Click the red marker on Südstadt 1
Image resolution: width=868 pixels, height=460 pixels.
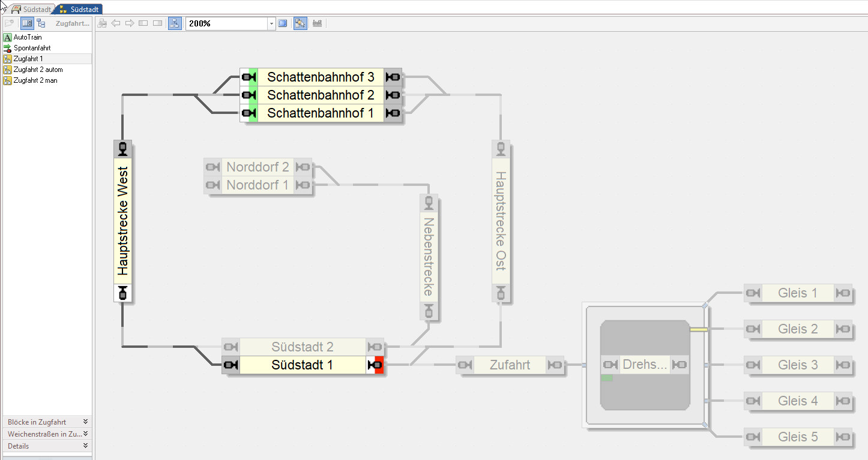pyautogui.click(x=379, y=365)
